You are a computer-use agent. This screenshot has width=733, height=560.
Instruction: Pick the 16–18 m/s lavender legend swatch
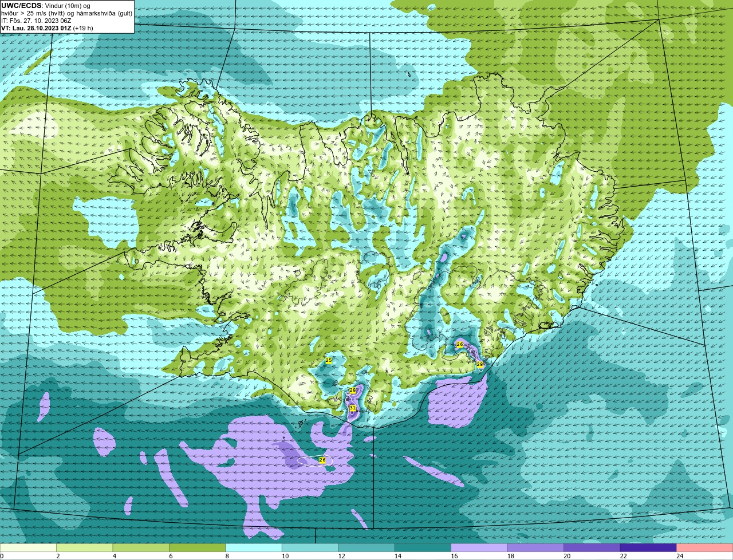click(x=479, y=547)
